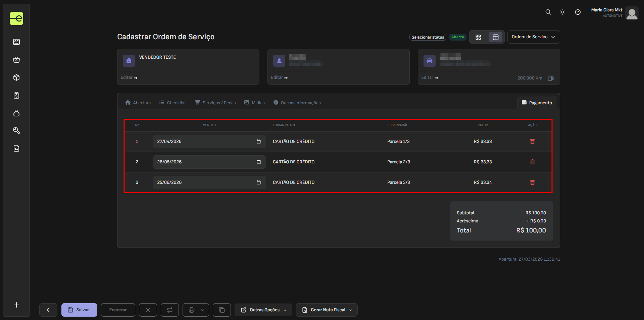Open the Serviços / Peças tab
Screen dimensions: 644x320
215,103
